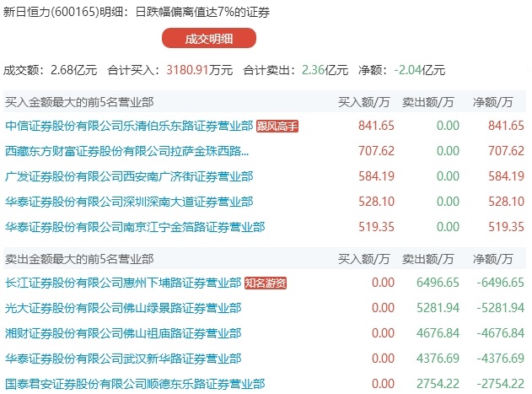
Task: Open 华泰证券武汉新华路证券营业部 link
Action: (123, 359)
